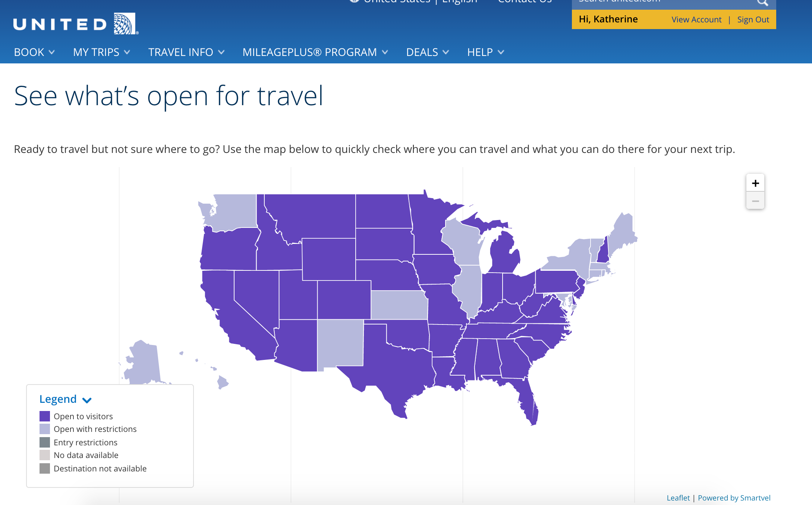The image size is (812, 505).
Task: Open Powered by Smartvel link
Action: click(x=734, y=498)
